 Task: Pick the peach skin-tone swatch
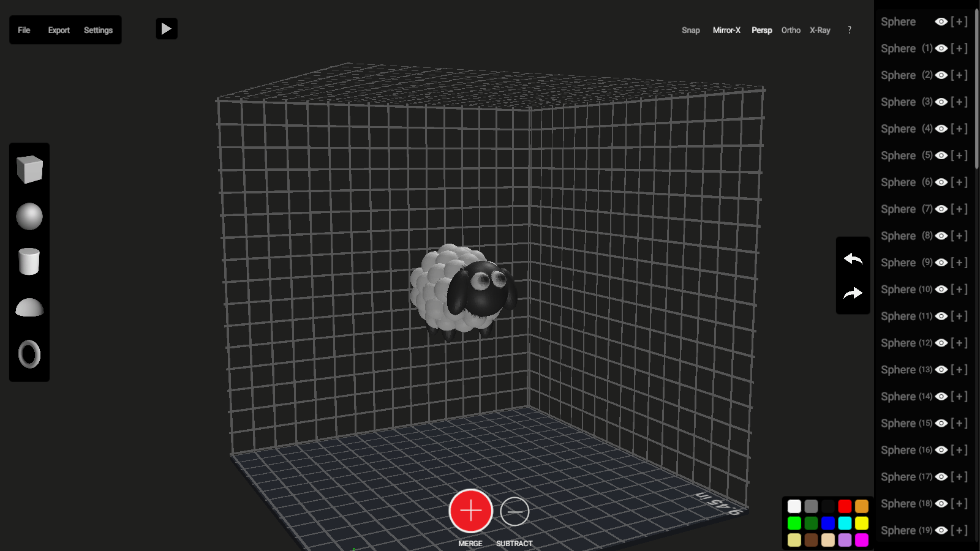coord(828,540)
